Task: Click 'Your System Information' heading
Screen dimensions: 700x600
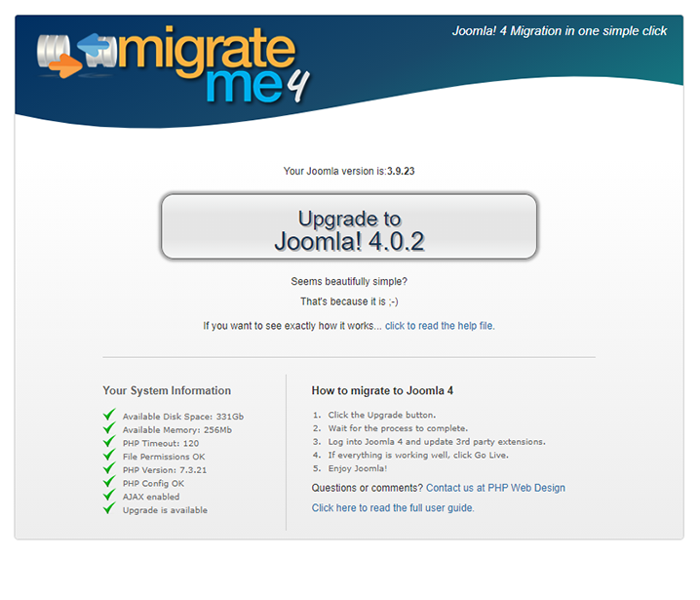Action: click(167, 390)
